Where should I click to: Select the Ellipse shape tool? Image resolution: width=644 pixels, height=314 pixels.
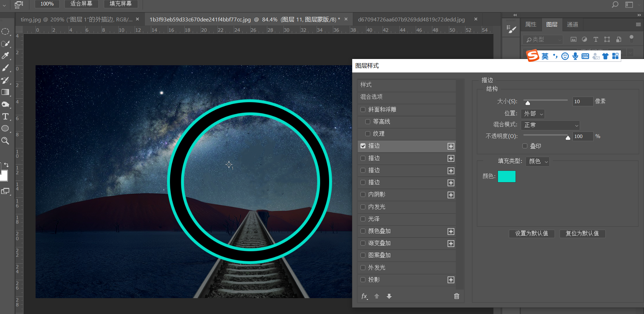(x=5, y=129)
